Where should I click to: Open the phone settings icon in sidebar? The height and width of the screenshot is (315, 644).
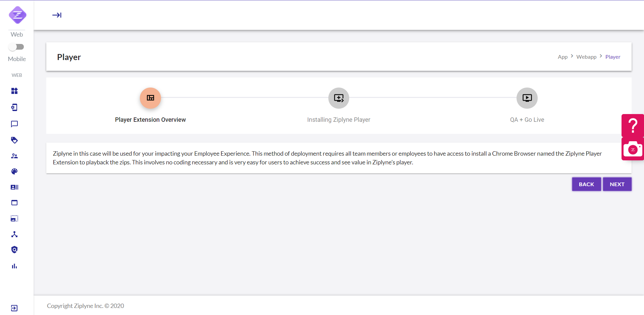coord(14,107)
